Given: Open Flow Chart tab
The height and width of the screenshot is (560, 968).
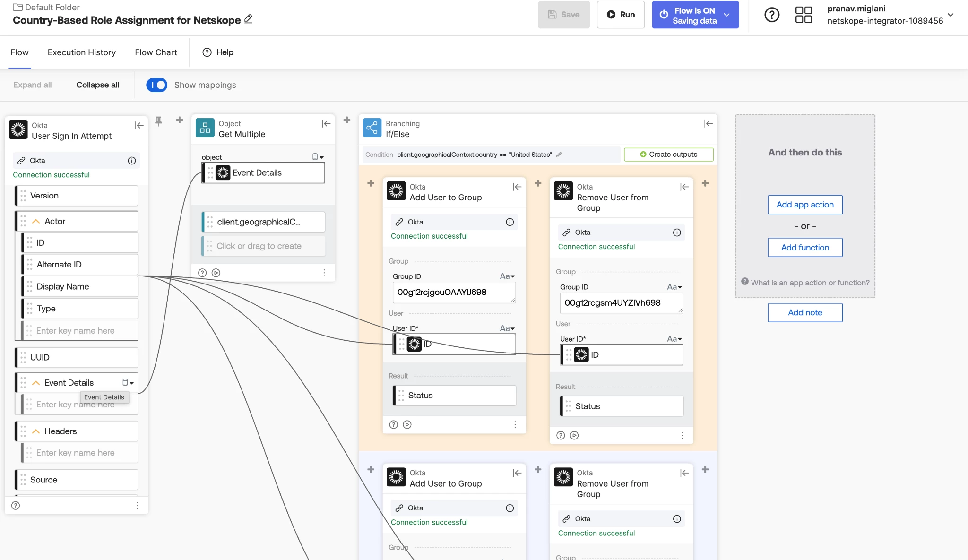Looking at the screenshot, I should click(x=156, y=52).
